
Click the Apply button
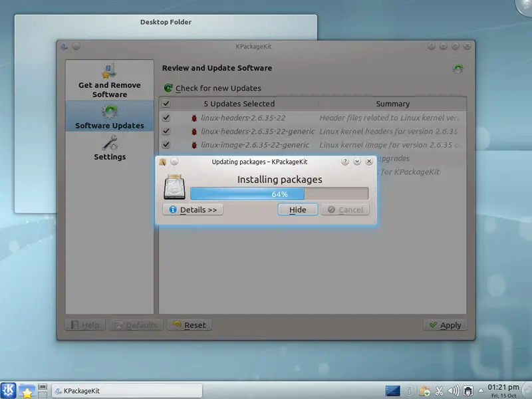pos(445,325)
